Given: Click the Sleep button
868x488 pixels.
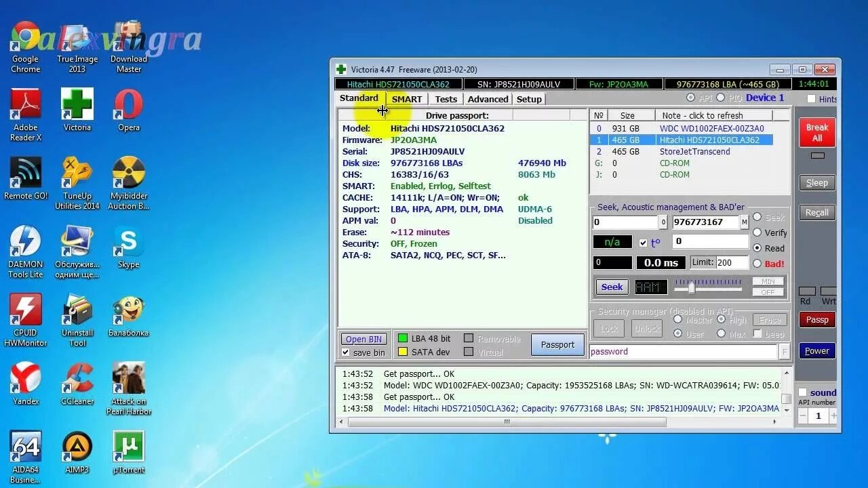Looking at the screenshot, I should pos(817,183).
